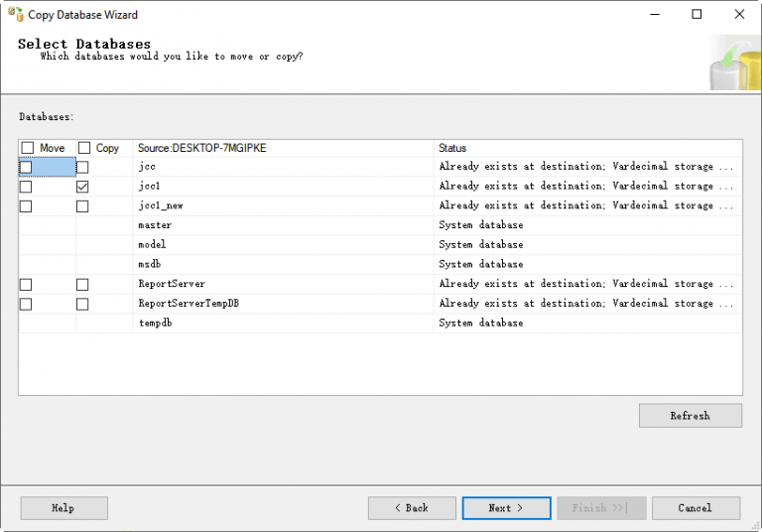762x532 pixels.
Task: Click System database status for tempdb
Action: pyautogui.click(x=481, y=323)
